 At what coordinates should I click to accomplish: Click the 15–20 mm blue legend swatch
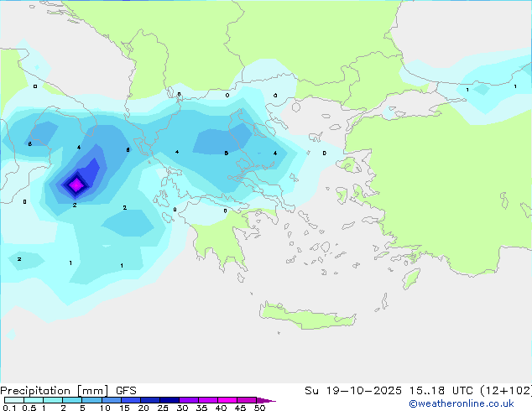pos(131,400)
